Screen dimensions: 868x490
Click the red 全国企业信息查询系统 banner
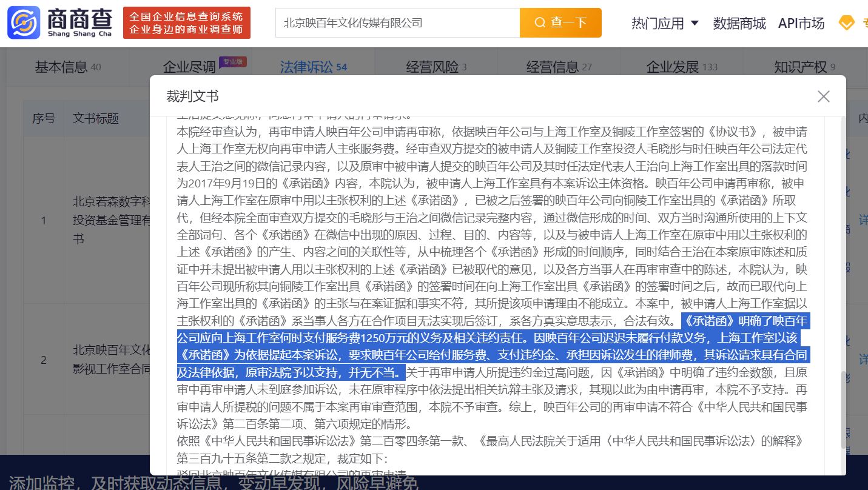tap(187, 23)
